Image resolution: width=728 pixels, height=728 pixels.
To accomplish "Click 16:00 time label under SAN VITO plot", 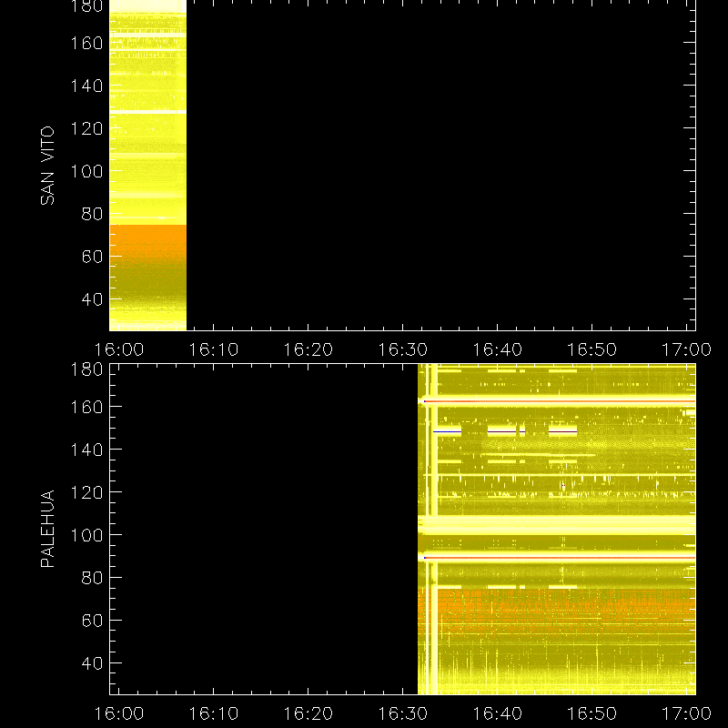I will pos(119,349).
